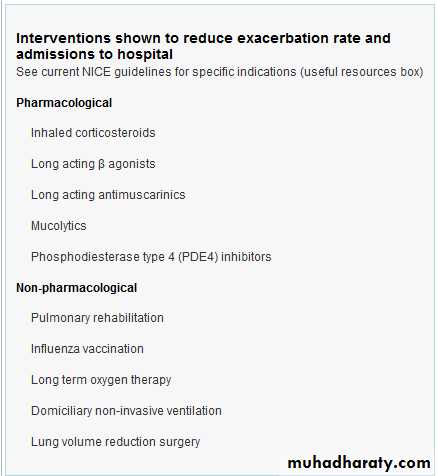Click the heading about interventions reducing exacerbation rate
437x476 pixels.
pyautogui.click(x=203, y=46)
